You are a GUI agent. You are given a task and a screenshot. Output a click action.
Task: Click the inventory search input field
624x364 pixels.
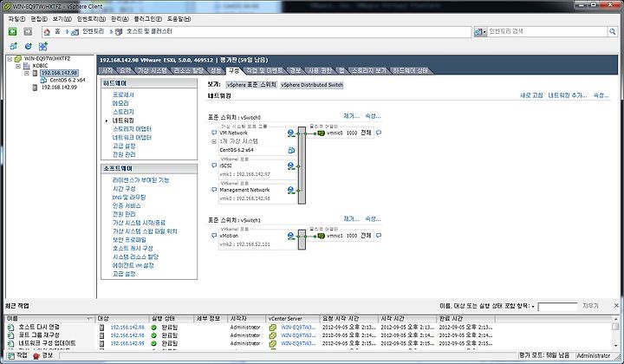(547, 32)
